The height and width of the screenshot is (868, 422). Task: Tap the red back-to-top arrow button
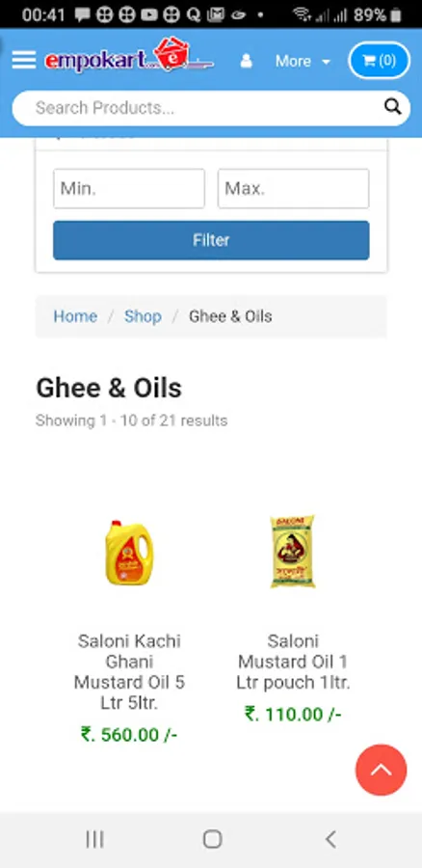coord(382,770)
